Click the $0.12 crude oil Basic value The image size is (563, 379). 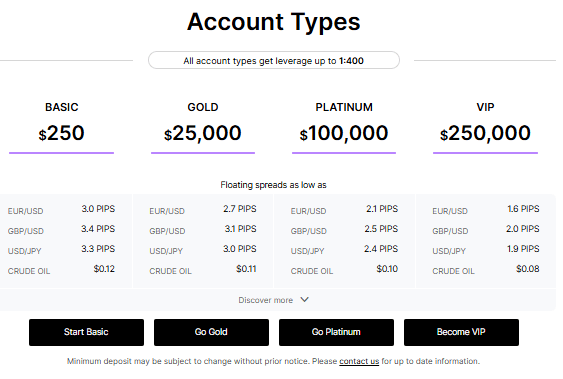tap(104, 269)
